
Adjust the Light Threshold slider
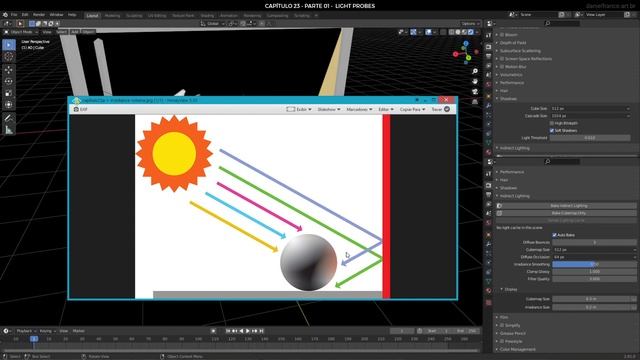[590, 138]
